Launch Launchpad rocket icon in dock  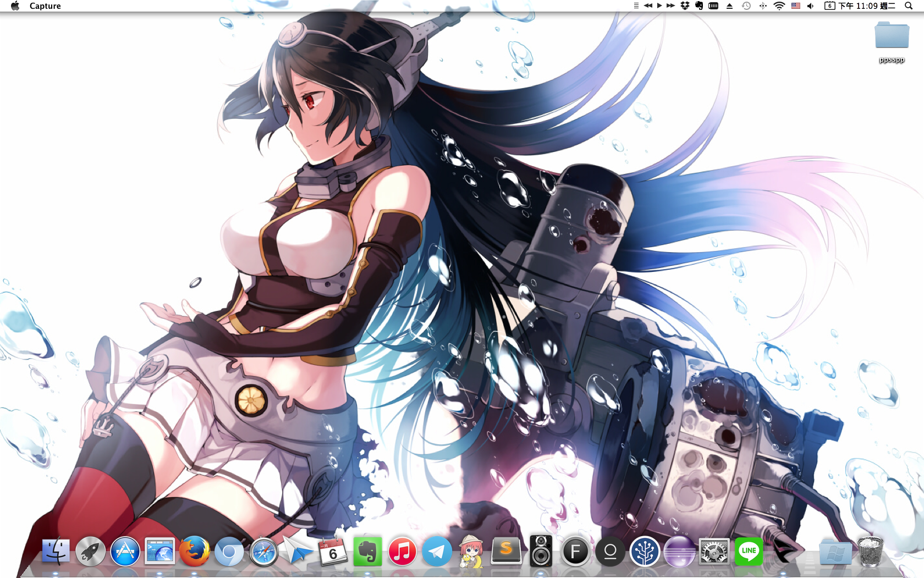(90, 552)
